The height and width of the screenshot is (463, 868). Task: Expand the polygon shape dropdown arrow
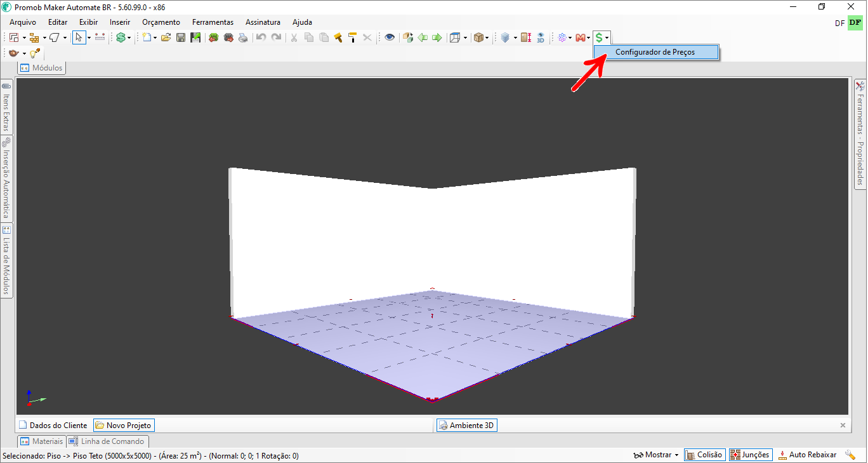tap(65, 38)
